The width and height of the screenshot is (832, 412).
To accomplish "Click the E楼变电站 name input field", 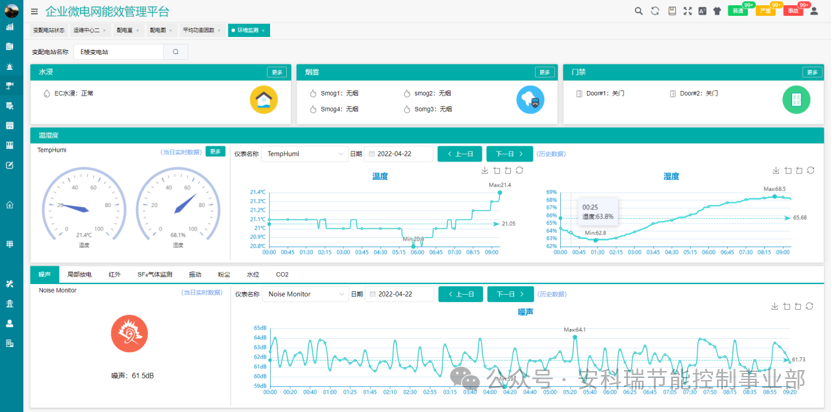I will tap(118, 52).
